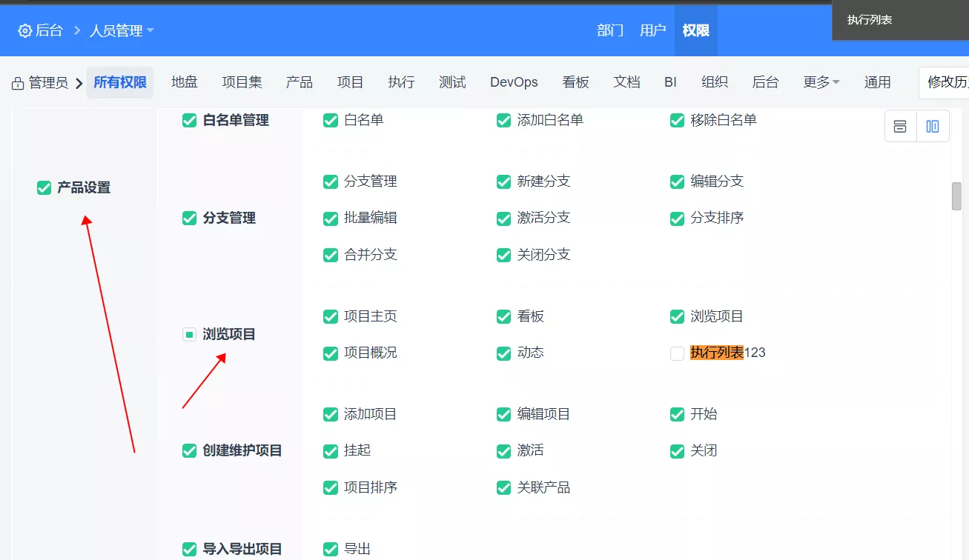This screenshot has width=969, height=560.
Task: Switch to the two-column layout view icon
Action: tap(933, 126)
